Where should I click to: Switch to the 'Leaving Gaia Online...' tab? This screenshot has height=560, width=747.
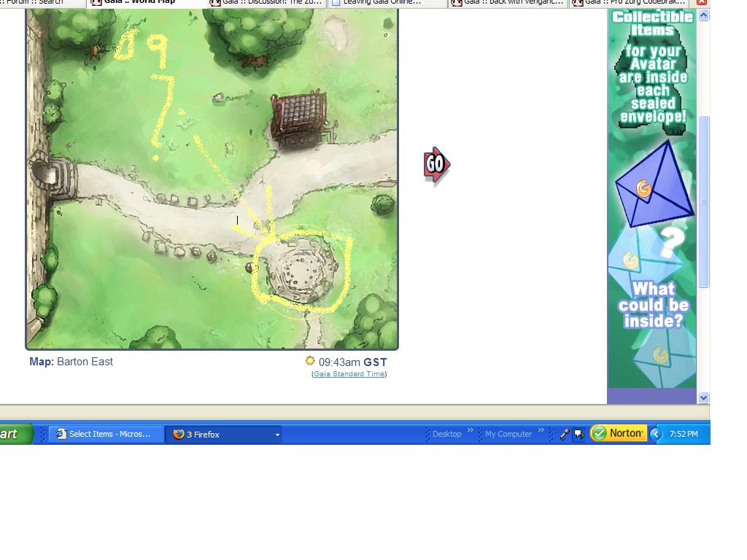pos(387,3)
